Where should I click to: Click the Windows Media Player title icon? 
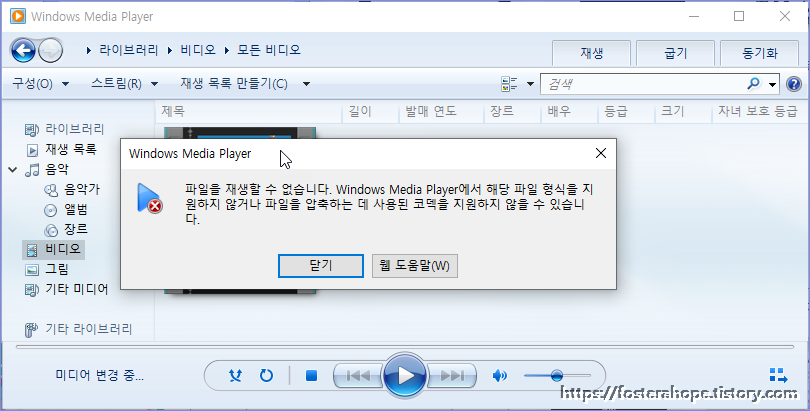[18, 17]
